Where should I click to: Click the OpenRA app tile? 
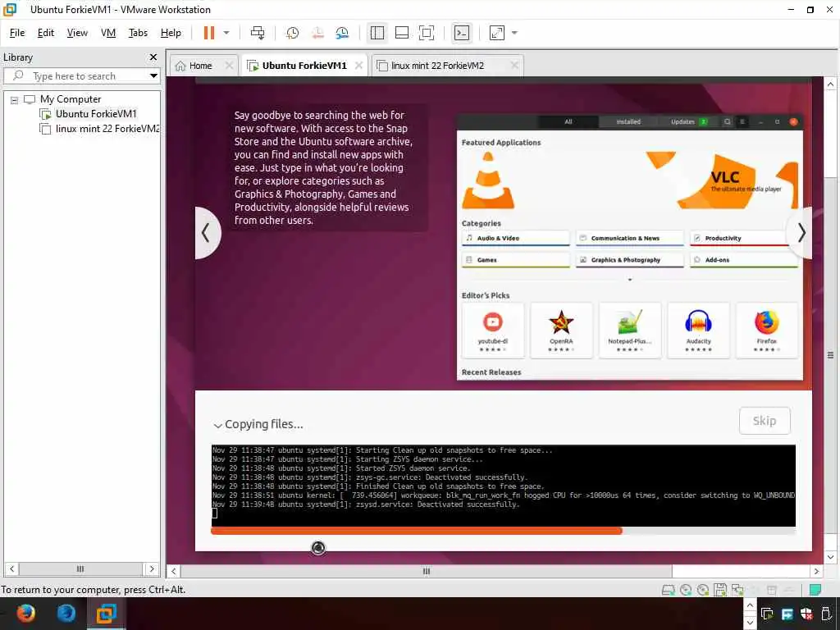point(561,330)
